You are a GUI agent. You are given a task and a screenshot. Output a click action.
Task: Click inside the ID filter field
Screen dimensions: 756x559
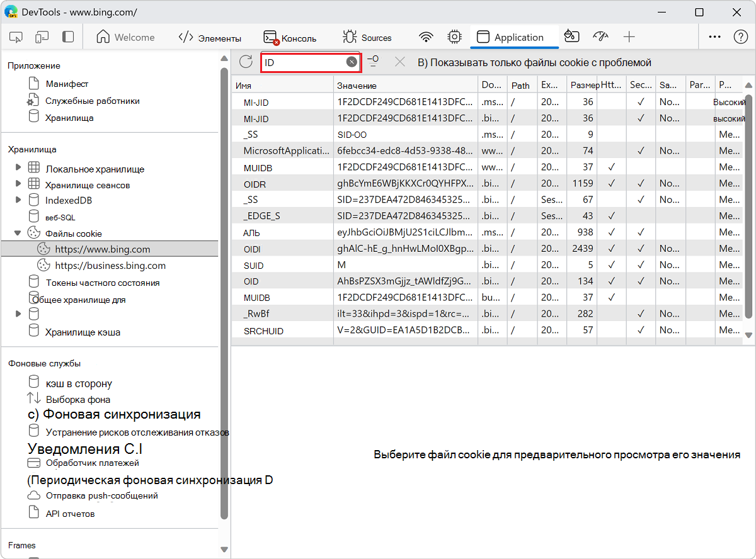tap(304, 62)
